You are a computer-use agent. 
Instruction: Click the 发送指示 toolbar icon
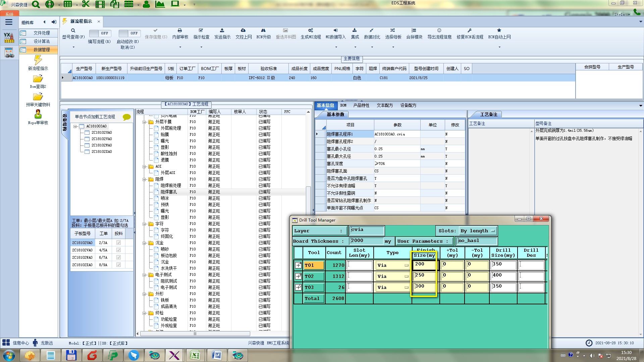[x=222, y=31]
